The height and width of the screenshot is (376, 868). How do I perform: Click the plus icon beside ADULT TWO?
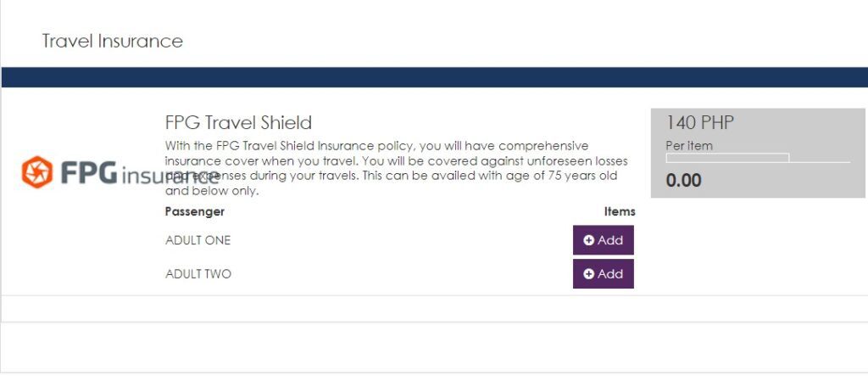(589, 274)
